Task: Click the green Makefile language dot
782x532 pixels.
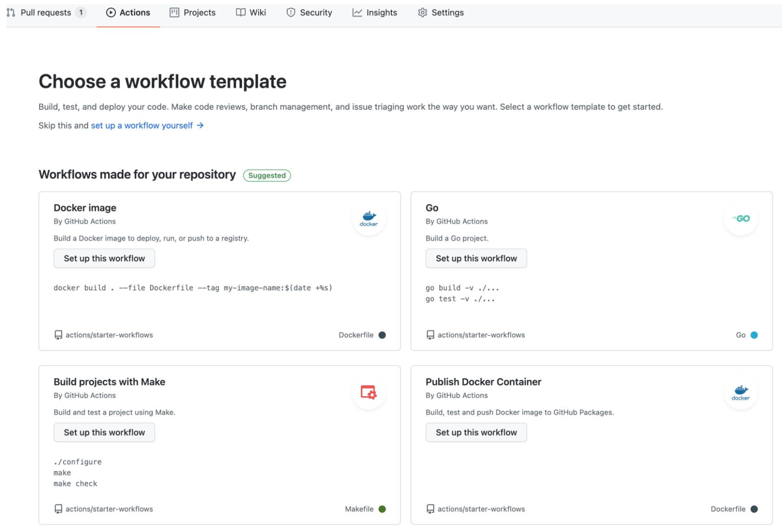Action: pos(382,509)
